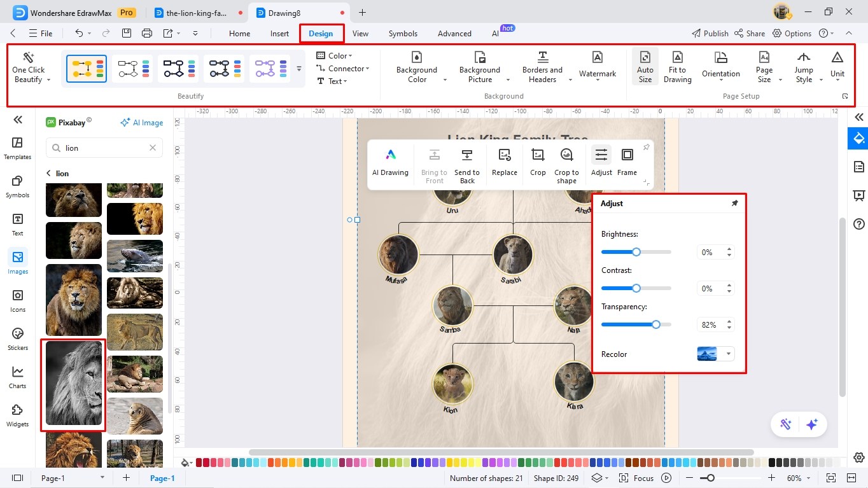Choose Crop to shape
868x488 pixels.
click(x=566, y=166)
